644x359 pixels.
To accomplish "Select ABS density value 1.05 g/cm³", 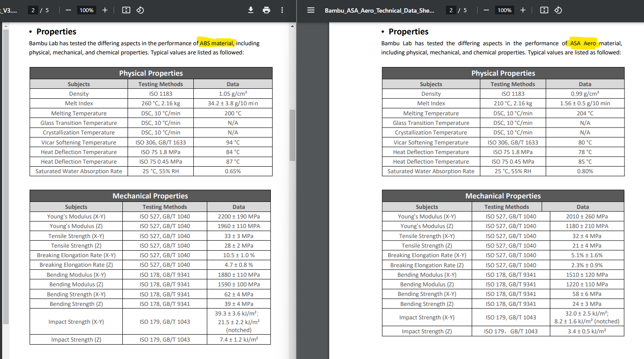I will point(233,94).
